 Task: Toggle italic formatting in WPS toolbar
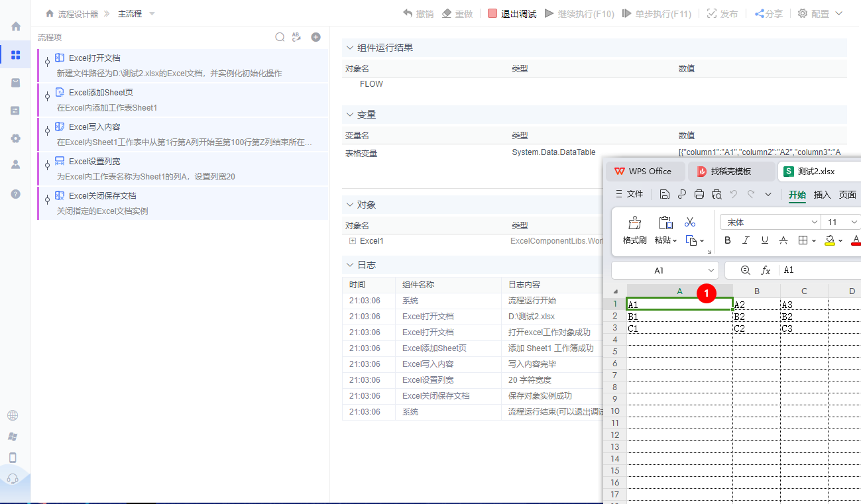(x=745, y=240)
